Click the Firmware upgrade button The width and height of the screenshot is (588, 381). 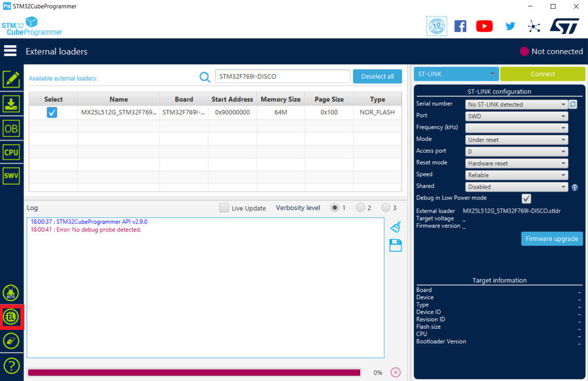click(x=552, y=239)
